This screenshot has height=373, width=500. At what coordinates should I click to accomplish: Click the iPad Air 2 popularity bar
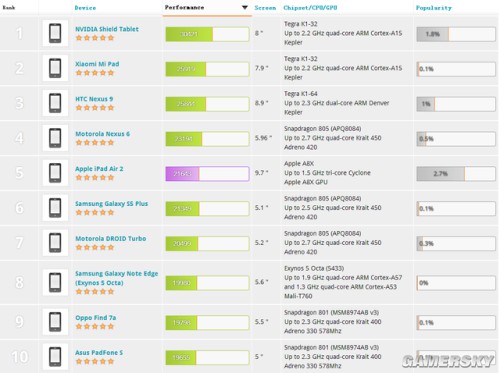[456, 174]
